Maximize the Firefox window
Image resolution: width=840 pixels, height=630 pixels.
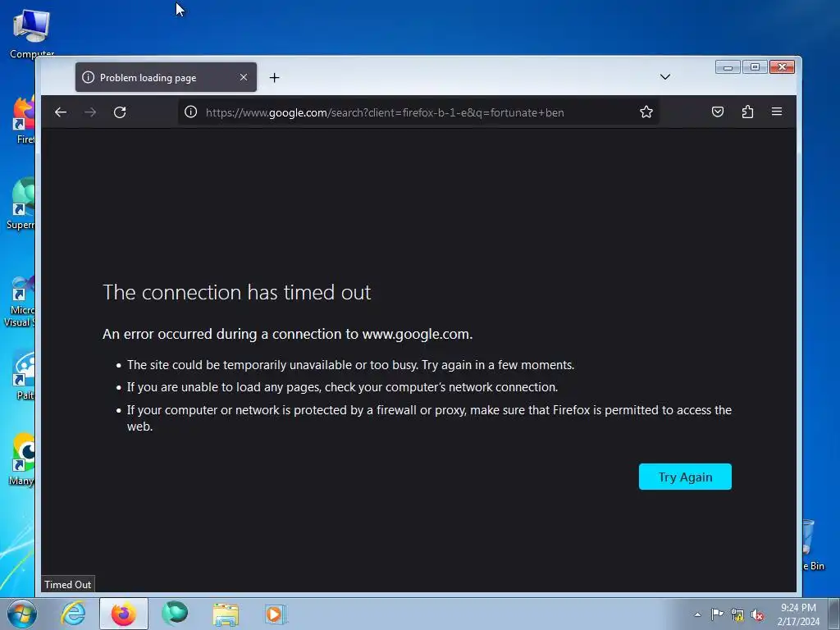click(x=755, y=67)
